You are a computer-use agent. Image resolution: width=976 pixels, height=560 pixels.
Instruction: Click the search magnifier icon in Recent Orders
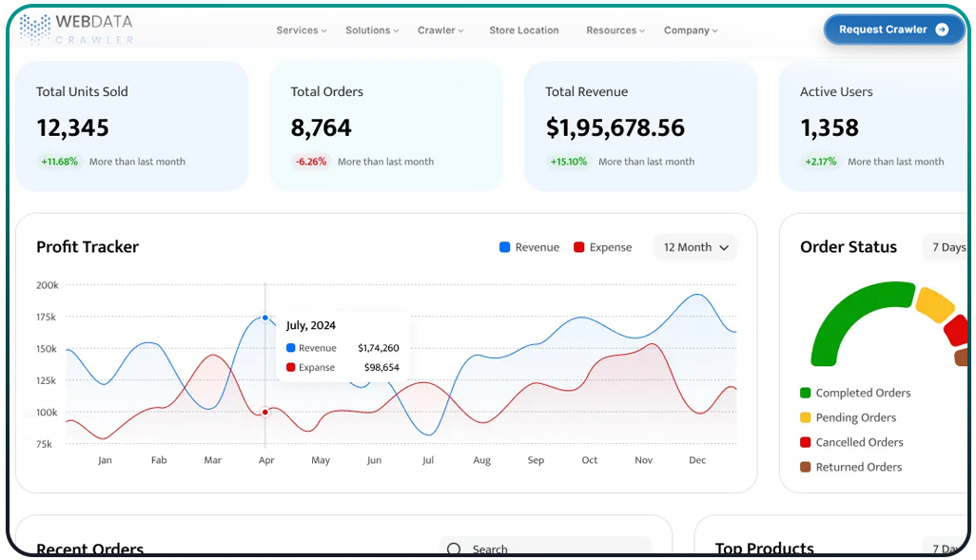(x=452, y=549)
